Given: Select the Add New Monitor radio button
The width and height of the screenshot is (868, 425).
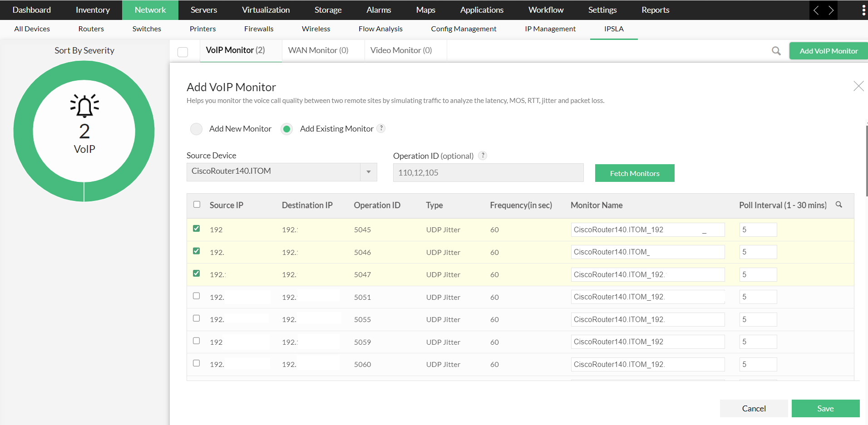Looking at the screenshot, I should tap(196, 129).
